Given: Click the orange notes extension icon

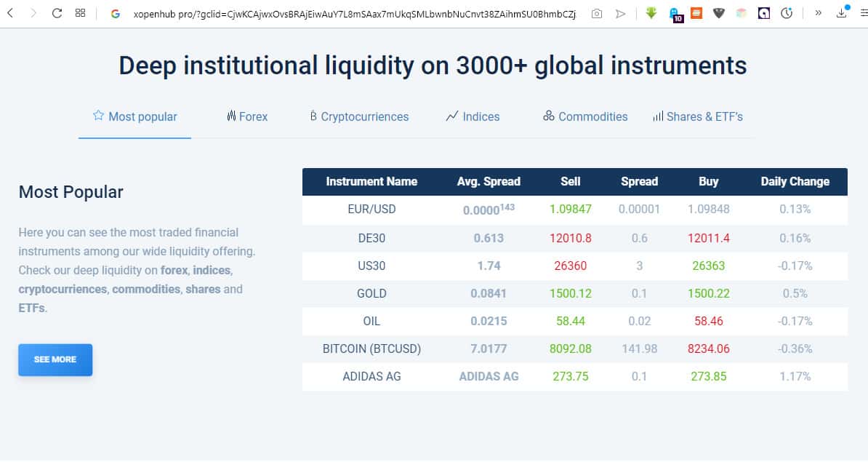Looking at the screenshot, I should click(x=696, y=13).
